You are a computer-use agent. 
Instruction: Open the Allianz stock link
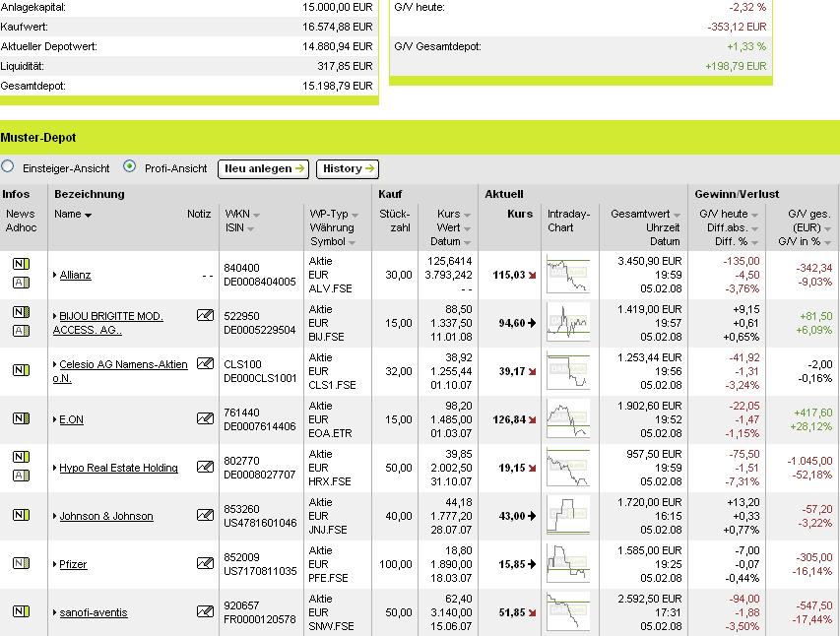pos(75,275)
